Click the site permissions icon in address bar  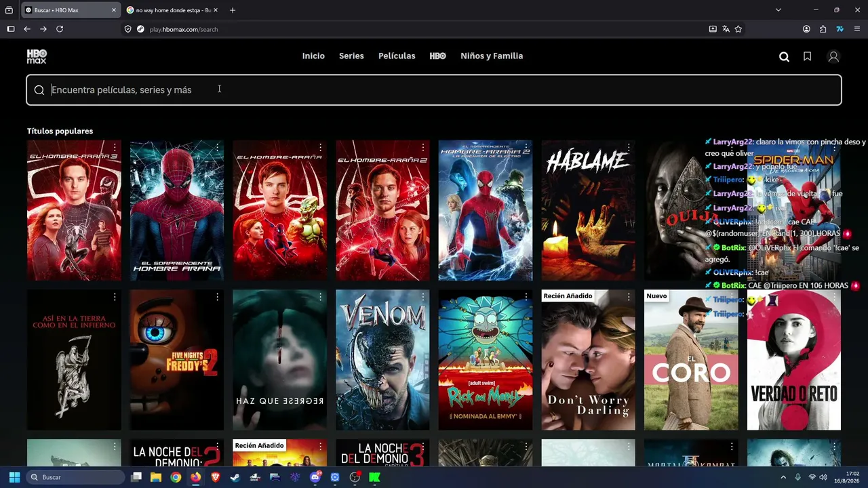click(x=140, y=29)
